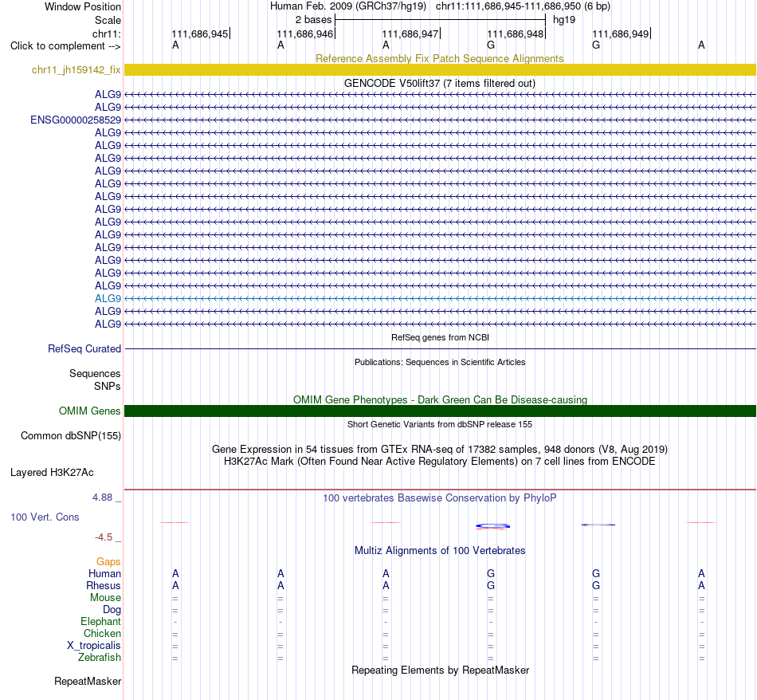Click the light-blue ALG9 transcript label
757x700 pixels.
click(108, 298)
